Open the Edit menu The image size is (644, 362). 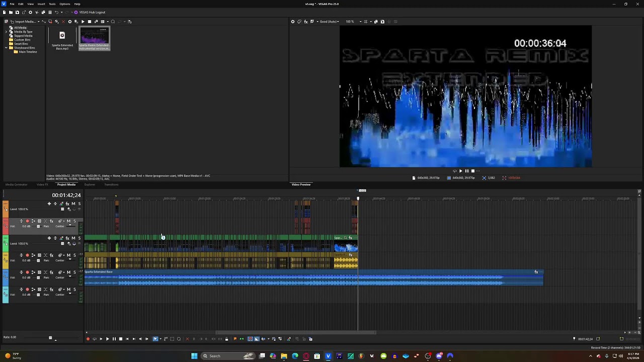pyautogui.click(x=21, y=4)
